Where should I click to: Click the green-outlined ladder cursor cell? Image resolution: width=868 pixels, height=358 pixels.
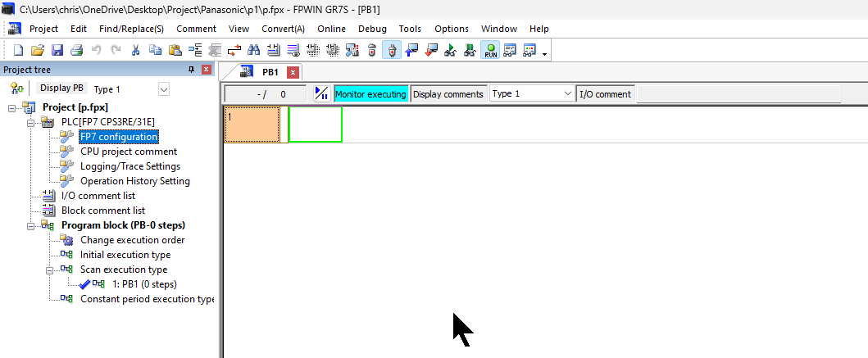point(316,125)
